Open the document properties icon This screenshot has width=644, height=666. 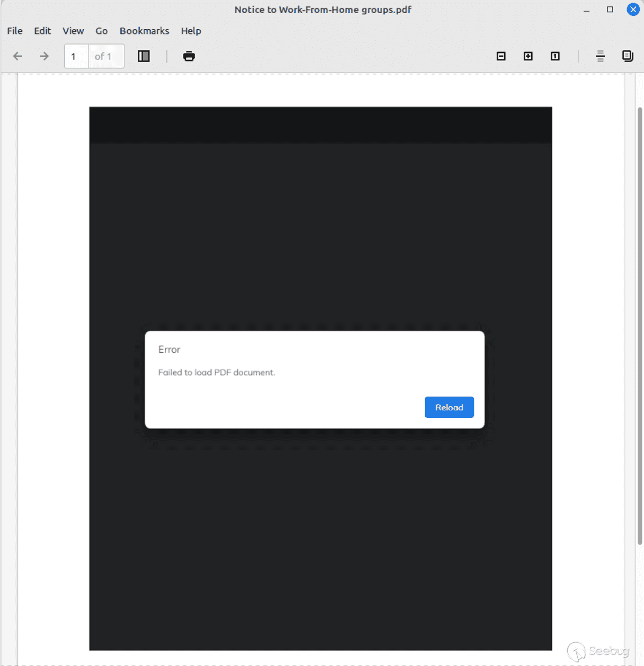click(628, 56)
